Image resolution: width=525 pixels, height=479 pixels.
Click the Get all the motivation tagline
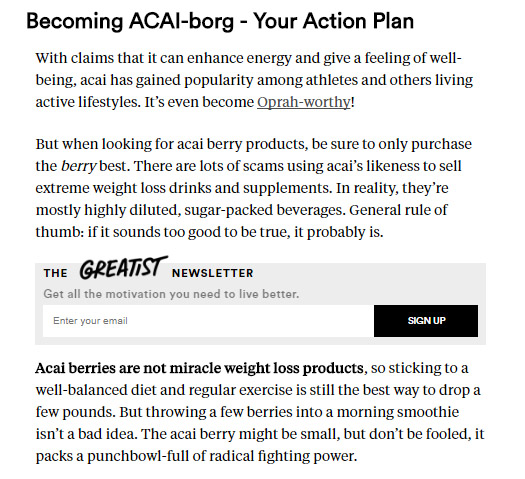click(171, 294)
